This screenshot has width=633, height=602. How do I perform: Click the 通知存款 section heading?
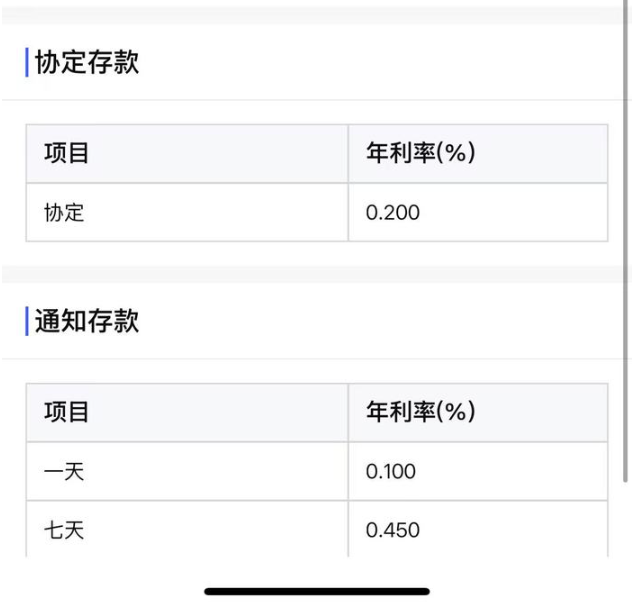[87, 321]
